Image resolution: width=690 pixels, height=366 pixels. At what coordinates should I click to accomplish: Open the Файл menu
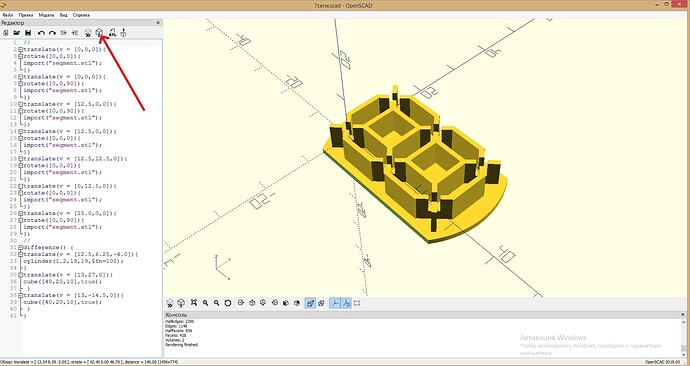pyautogui.click(x=7, y=15)
